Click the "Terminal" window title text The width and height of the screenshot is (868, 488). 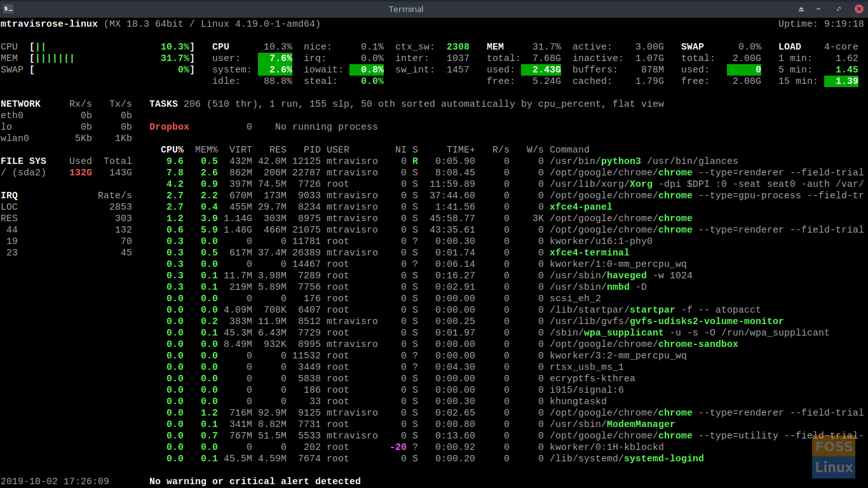pos(406,9)
